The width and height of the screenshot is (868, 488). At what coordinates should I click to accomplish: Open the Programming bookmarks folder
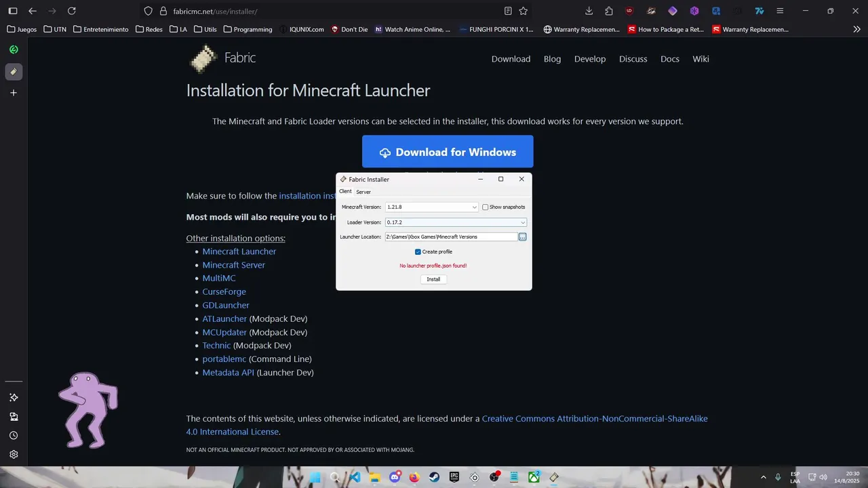pos(248,29)
